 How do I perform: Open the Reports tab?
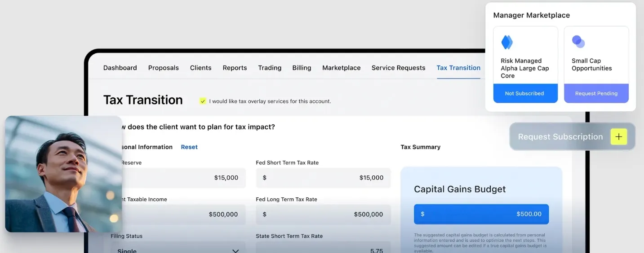pyautogui.click(x=235, y=68)
